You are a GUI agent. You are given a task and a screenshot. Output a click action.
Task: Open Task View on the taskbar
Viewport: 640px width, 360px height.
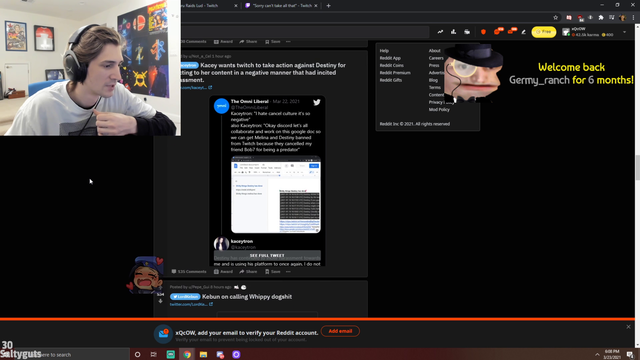coord(153,354)
